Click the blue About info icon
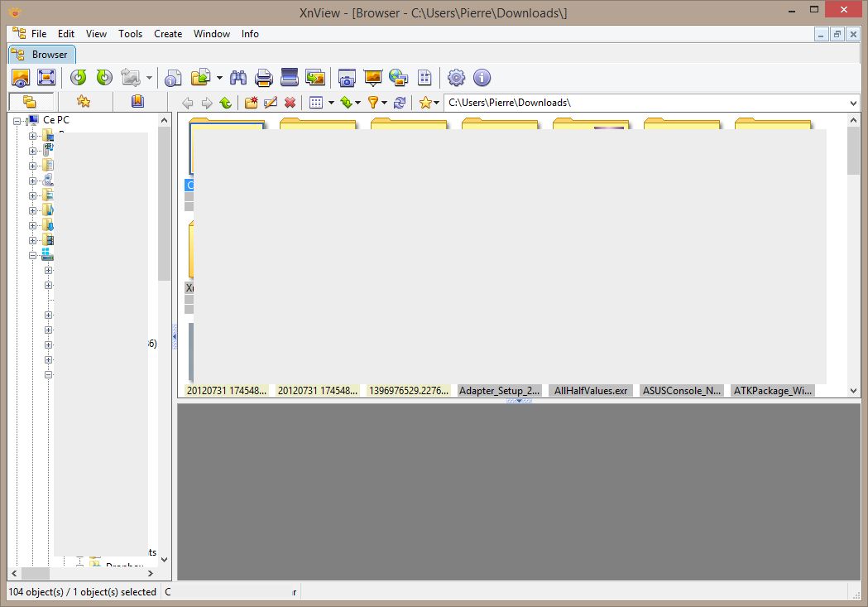The height and width of the screenshot is (607, 868). coord(482,78)
